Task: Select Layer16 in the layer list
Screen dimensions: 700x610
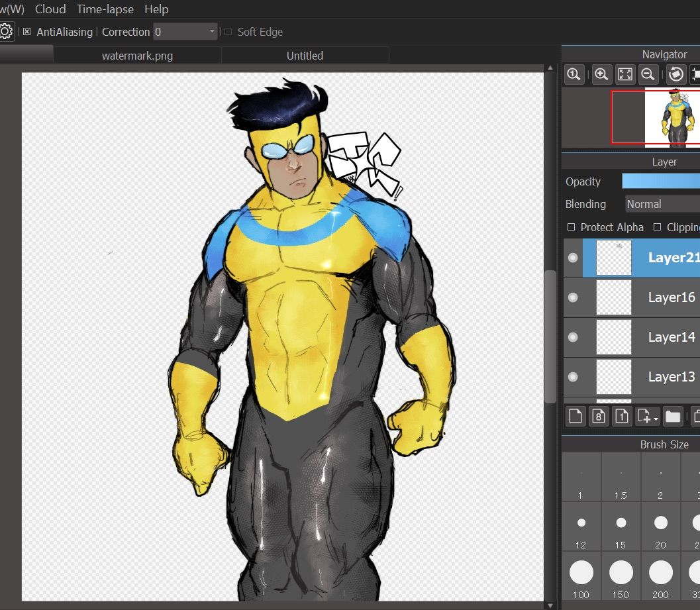Action: click(x=632, y=297)
